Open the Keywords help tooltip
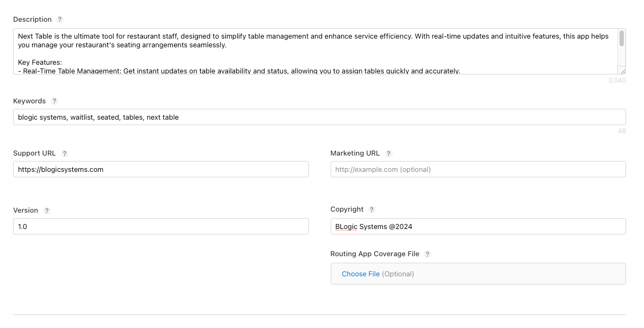This screenshot has height=328, width=644. tap(54, 101)
